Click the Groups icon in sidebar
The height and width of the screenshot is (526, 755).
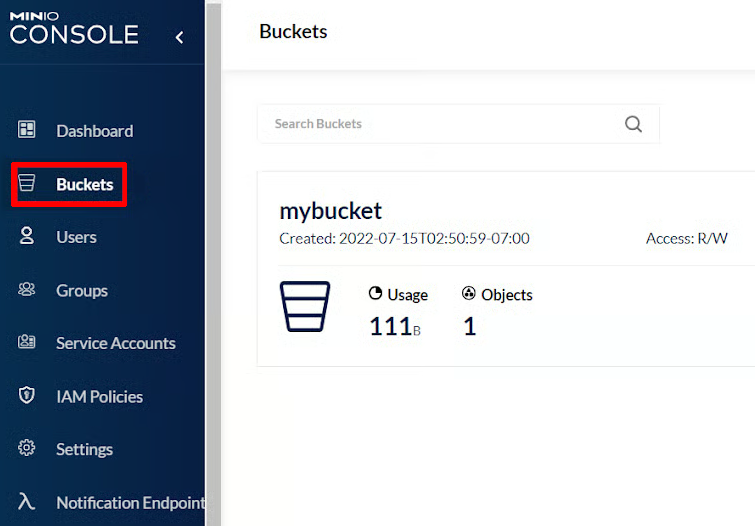click(x=27, y=290)
